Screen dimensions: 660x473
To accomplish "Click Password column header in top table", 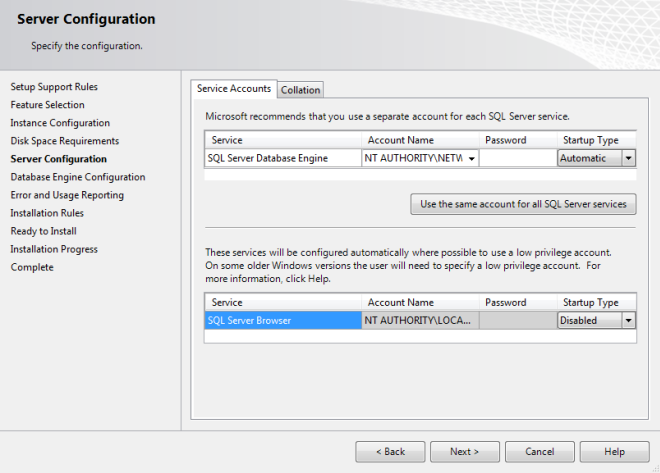I will pos(518,140).
